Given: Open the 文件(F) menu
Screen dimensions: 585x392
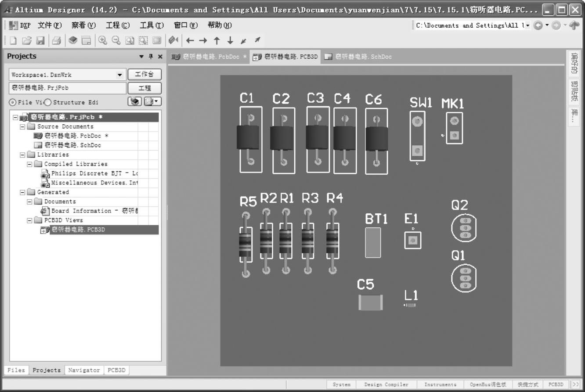Looking at the screenshot, I should (x=50, y=25).
